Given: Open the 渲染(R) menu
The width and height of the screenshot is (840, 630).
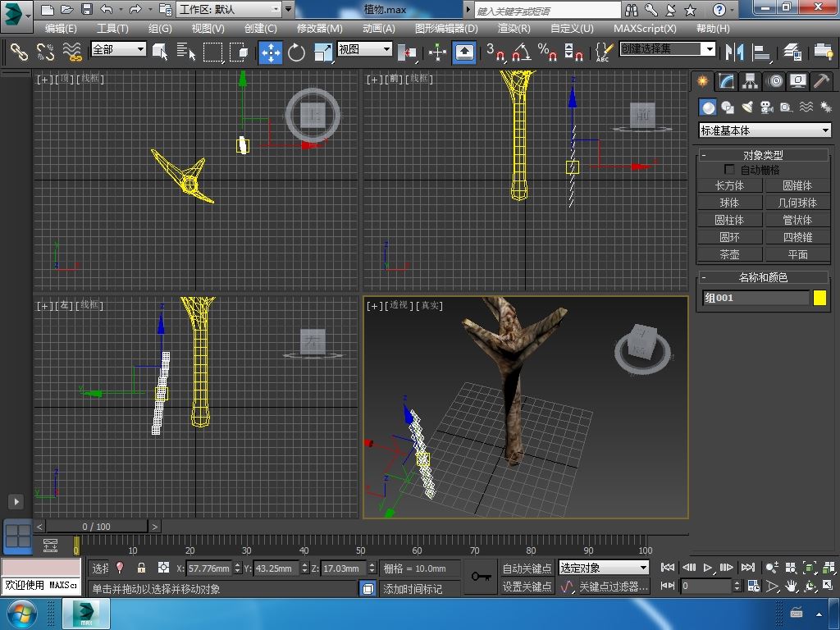Looking at the screenshot, I should pos(514,28).
